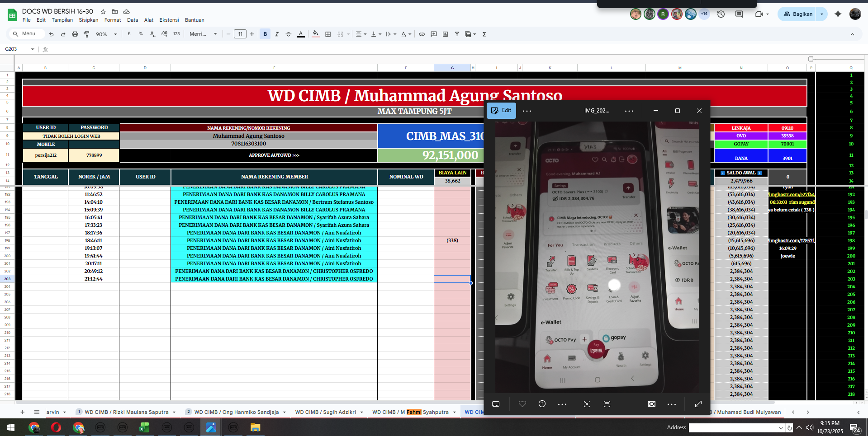Open the Format menu
The height and width of the screenshot is (436, 868).
click(x=113, y=20)
